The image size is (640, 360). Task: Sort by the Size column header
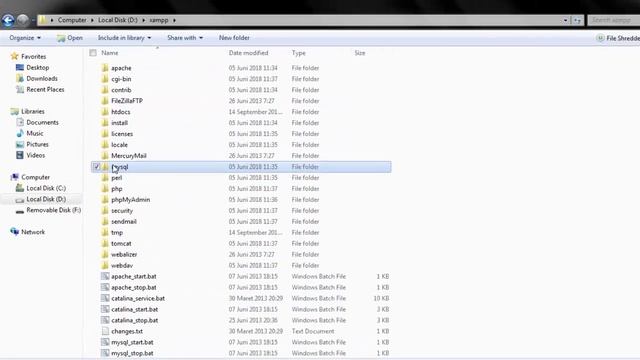tap(360, 53)
